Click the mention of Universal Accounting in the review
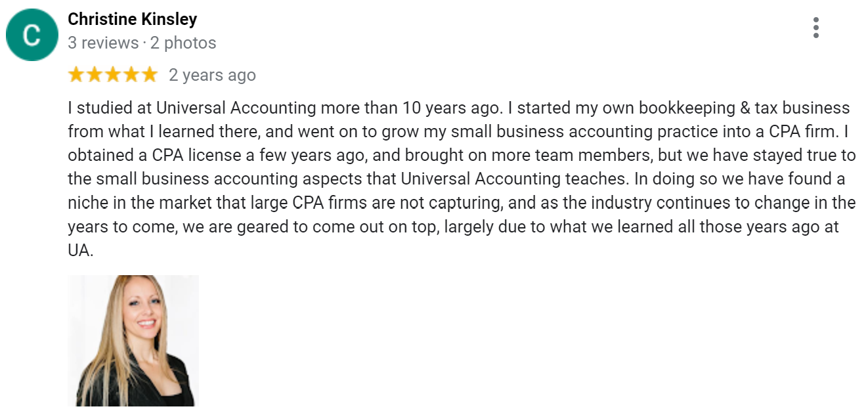 click(237, 107)
